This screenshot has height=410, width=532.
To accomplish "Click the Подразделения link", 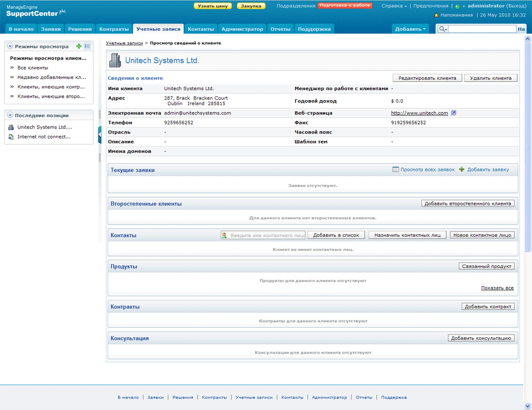I will (296, 6).
